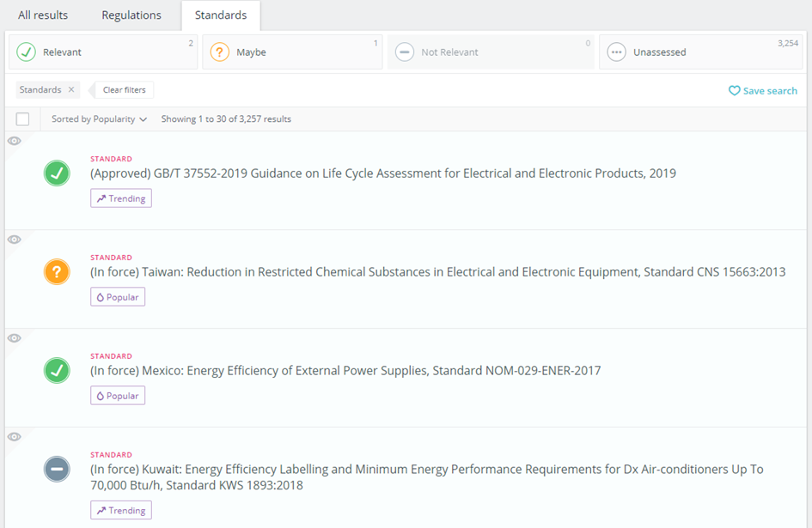Switch to the Regulations tab
The height and width of the screenshot is (528, 812).
pos(131,15)
